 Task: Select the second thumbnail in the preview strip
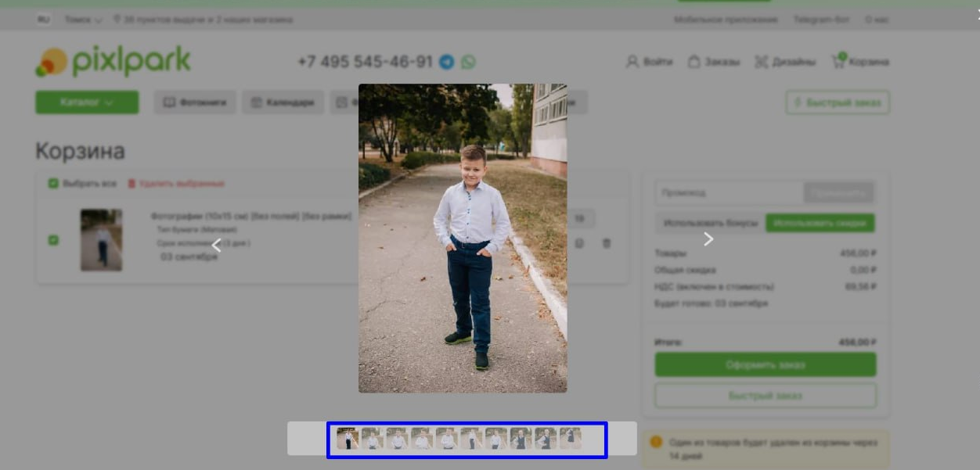[373, 439]
